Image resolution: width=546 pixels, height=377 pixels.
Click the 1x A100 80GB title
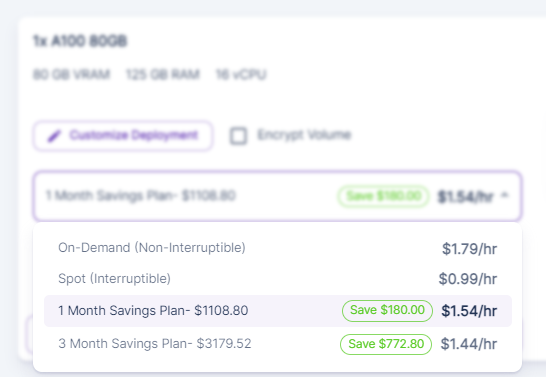(80, 41)
